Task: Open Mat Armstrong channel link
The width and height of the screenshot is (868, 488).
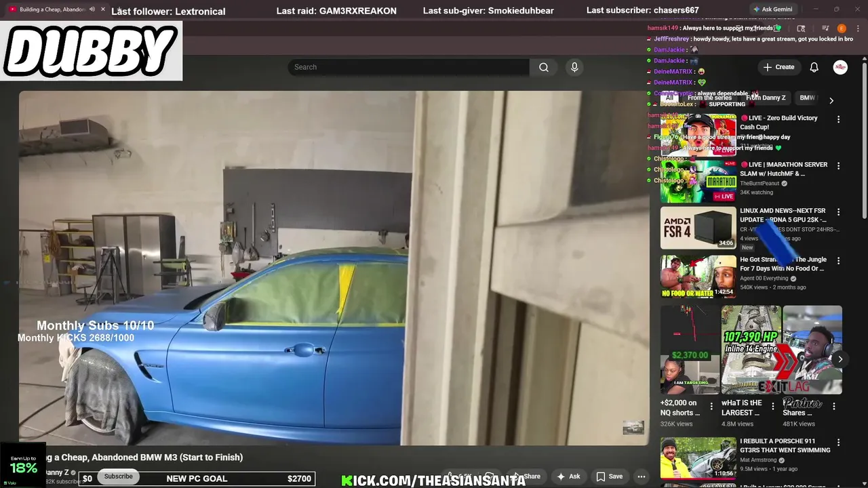Action: (758, 460)
